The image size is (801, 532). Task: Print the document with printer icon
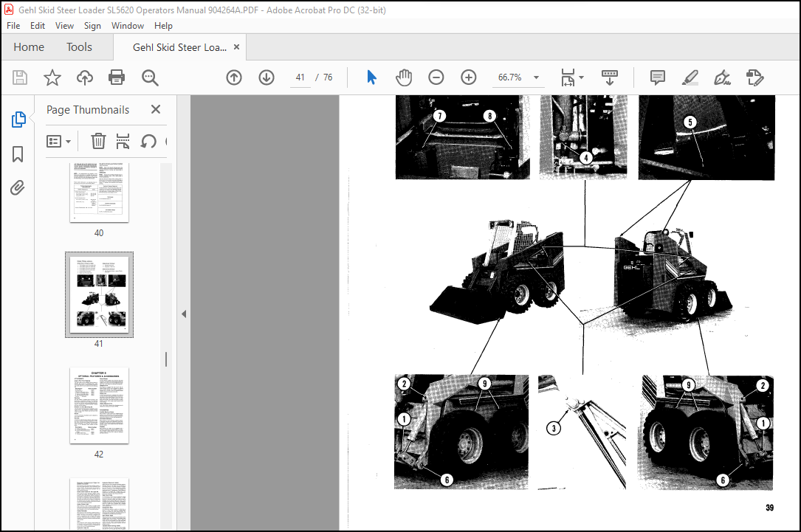click(x=117, y=77)
